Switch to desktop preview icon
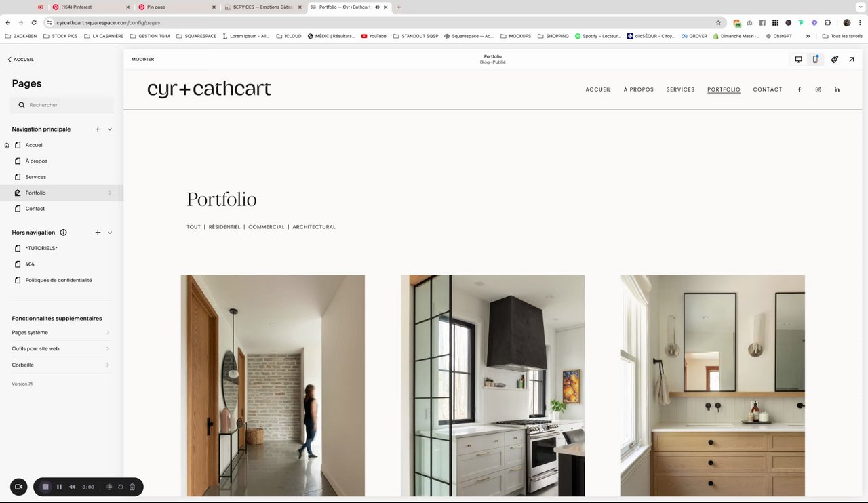 click(x=798, y=60)
